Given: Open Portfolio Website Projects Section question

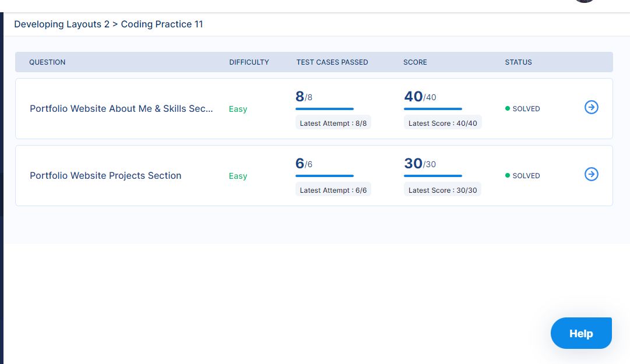Looking at the screenshot, I should 105,176.
